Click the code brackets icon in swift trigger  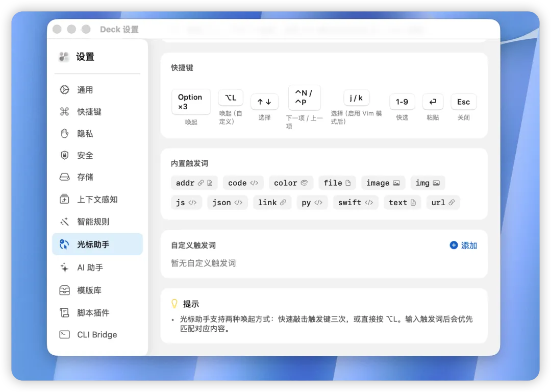click(x=369, y=203)
